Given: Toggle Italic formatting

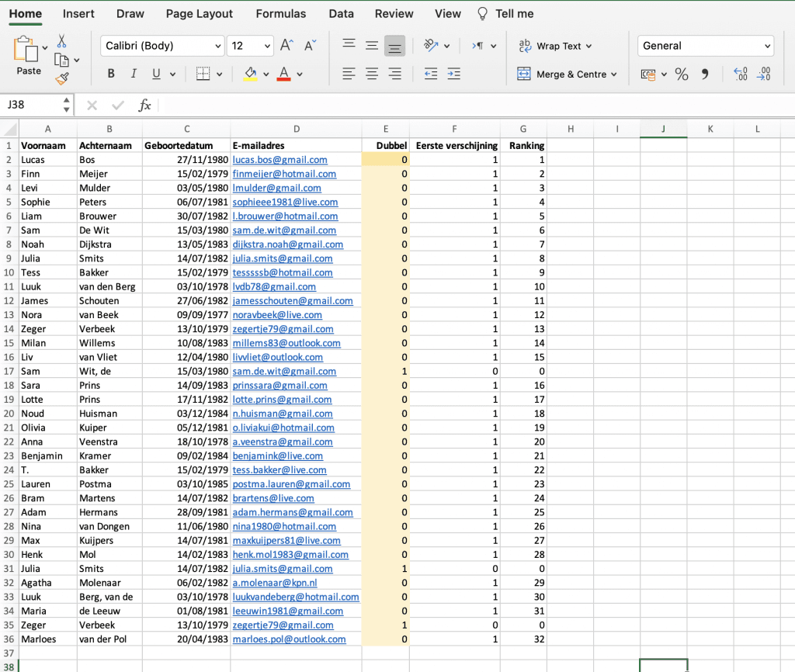Looking at the screenshot, I should [134, 73].
